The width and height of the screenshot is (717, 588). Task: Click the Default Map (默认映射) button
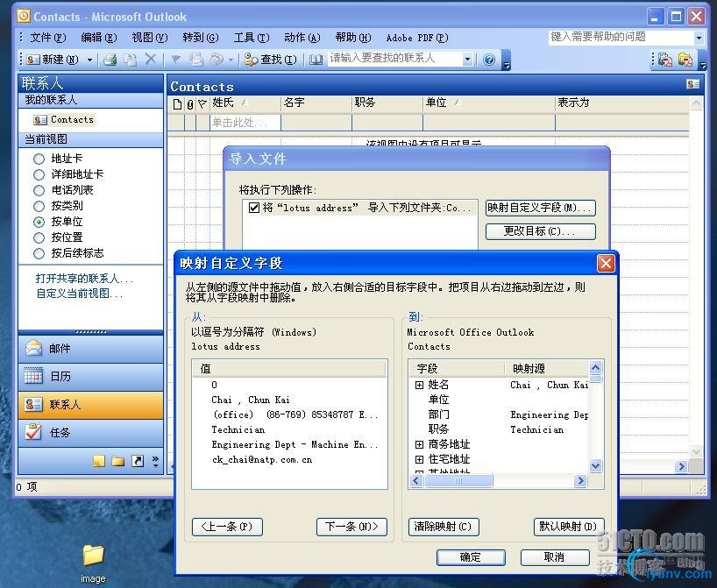click(569, 527)
